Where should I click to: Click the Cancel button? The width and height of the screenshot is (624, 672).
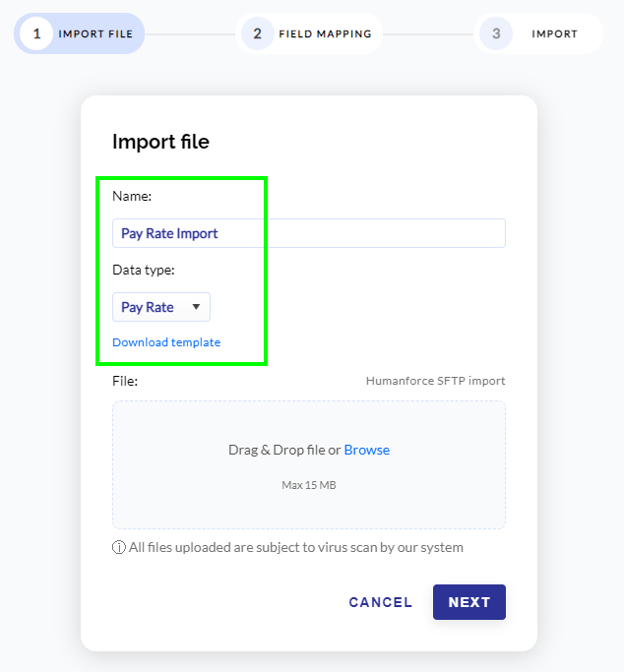pos(381,602)
